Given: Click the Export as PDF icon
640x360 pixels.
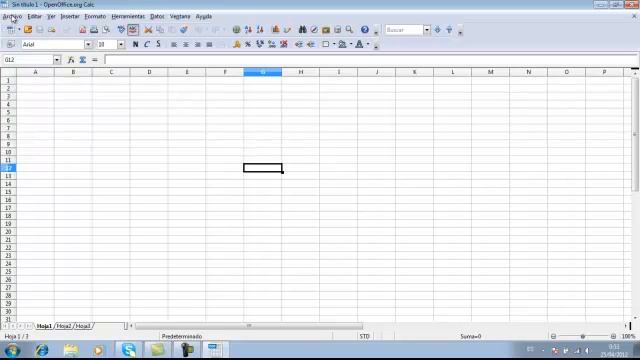Looking at the screenshot, I should click(82, 30).
